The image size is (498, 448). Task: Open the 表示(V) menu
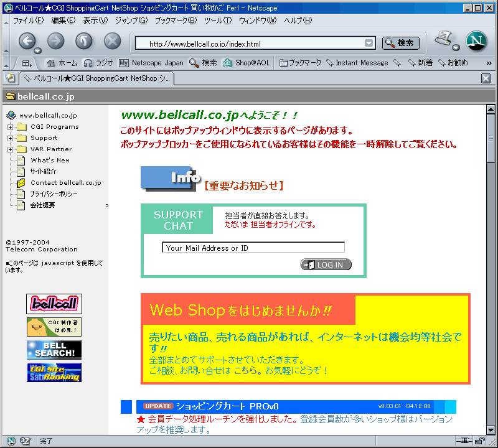95,21
